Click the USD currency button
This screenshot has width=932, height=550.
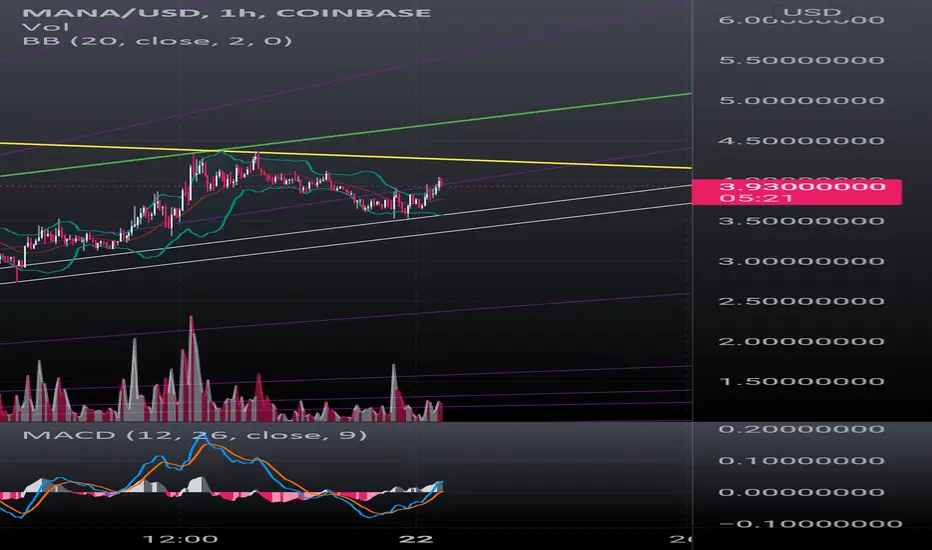[x=811, y=12]
